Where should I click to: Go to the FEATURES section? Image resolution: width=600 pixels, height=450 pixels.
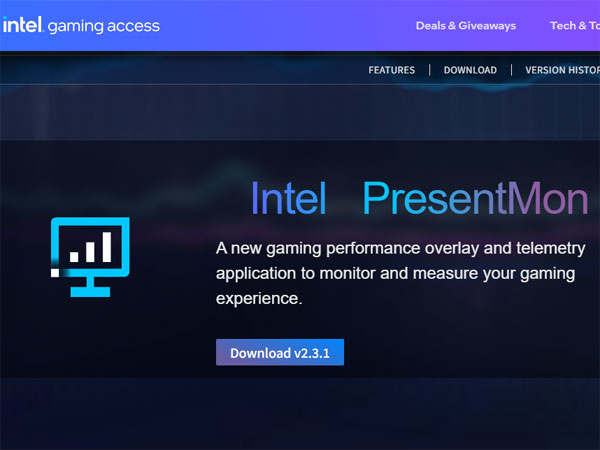391,70
